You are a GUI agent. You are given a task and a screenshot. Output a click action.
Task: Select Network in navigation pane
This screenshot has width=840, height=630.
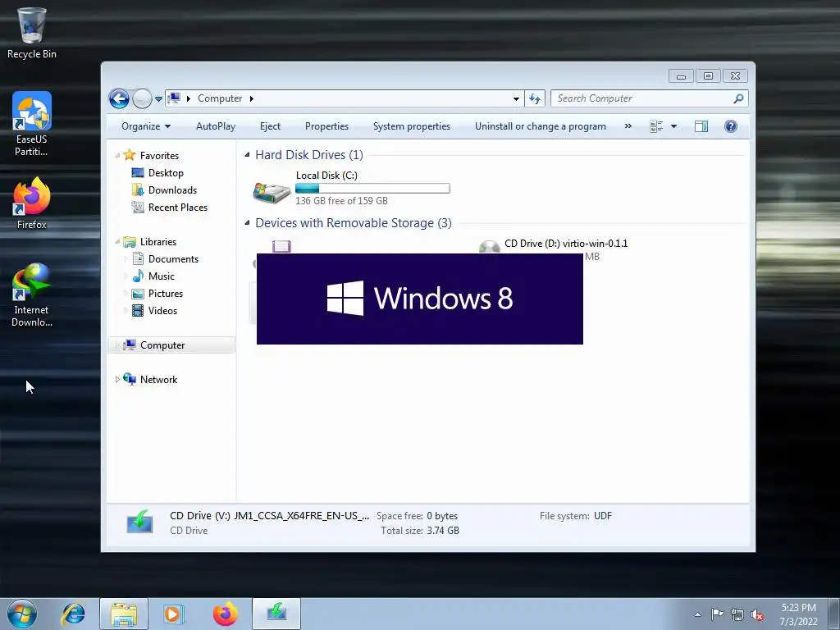click(x=158, y=380)
